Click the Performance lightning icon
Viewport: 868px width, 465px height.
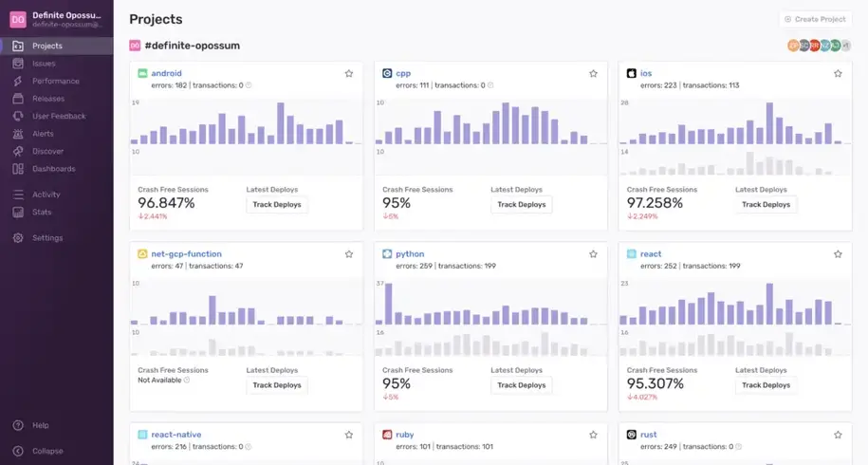(18, 81)
